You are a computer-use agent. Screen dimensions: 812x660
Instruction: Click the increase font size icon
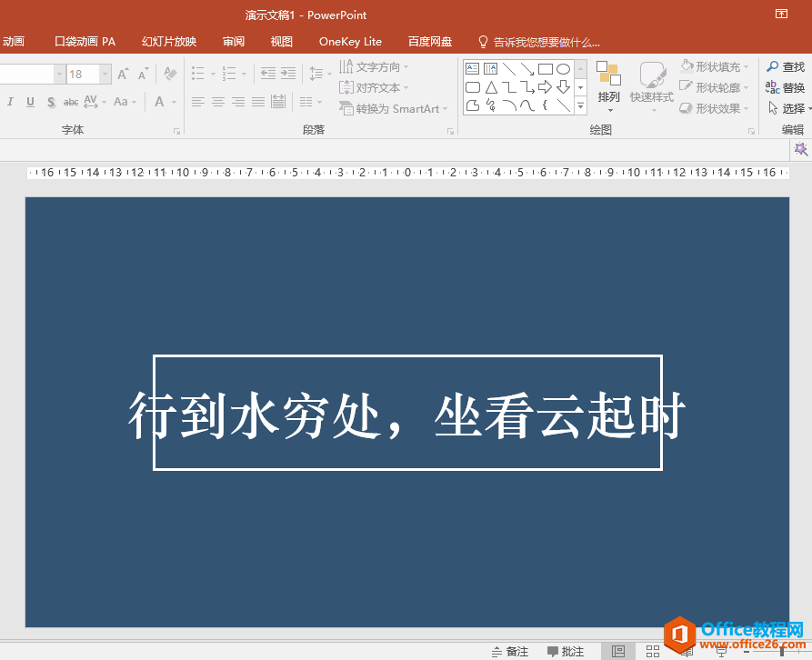click(123, 74)
